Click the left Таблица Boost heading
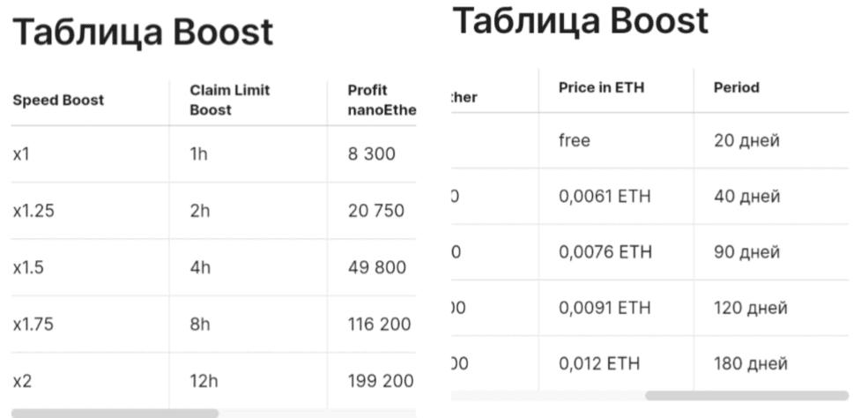 pyautogui.click(x=143, y=33)
